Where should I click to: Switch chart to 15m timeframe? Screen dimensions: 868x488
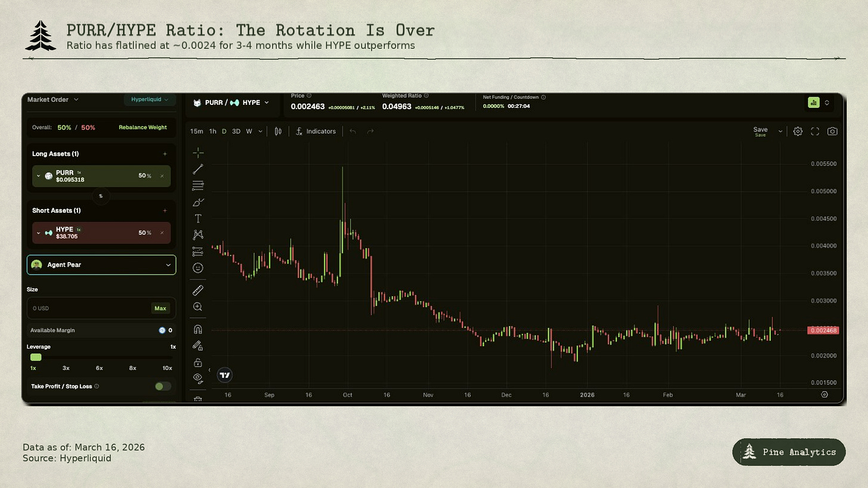pos(197,131)
